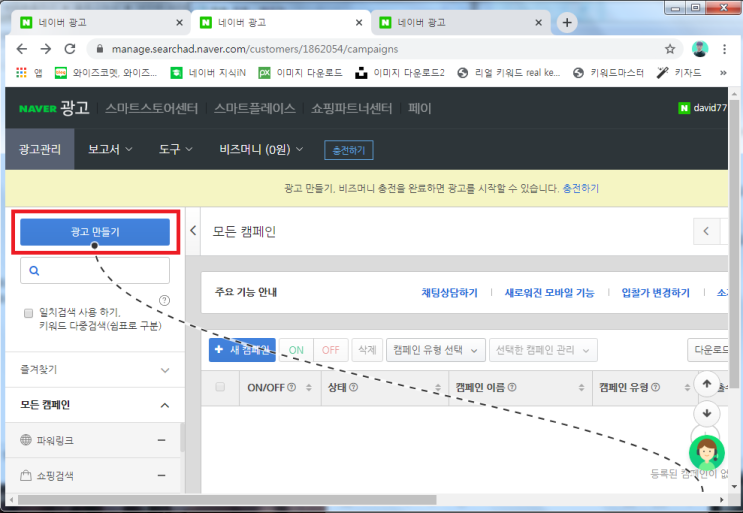Collapse the 쇼핑검색 item with minus
The width and height of the screenshot is (743, 513).
coord(162,475)
